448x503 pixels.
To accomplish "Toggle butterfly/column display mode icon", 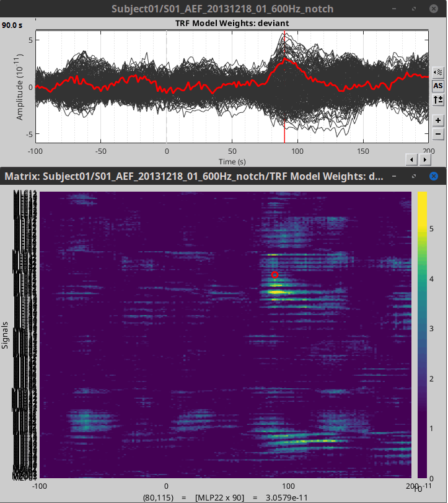I will click(x=438, y=72).
